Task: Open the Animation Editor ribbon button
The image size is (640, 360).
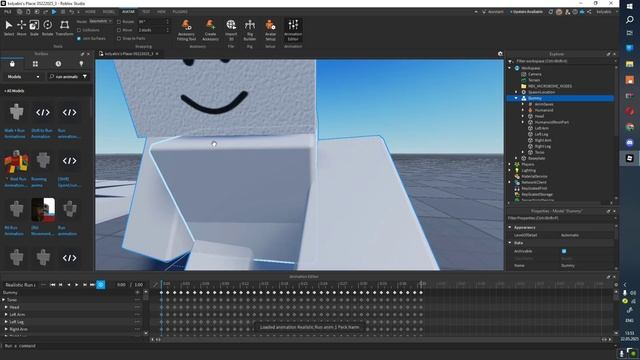Action: pos(293,30)
